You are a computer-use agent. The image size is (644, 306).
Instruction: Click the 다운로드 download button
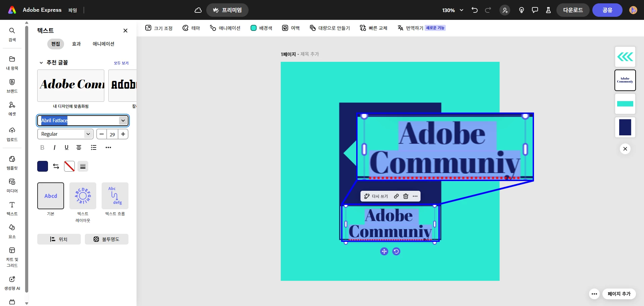coord(573,10)
